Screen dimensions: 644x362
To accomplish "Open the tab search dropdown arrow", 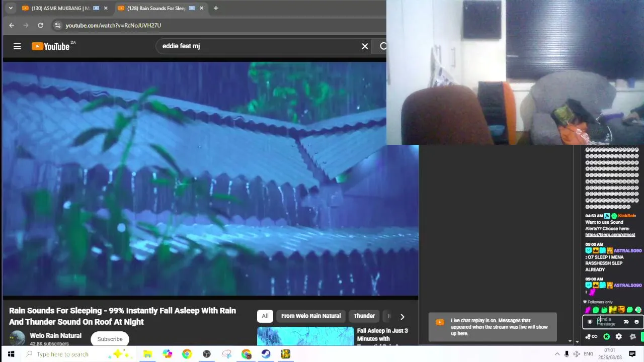I will [11, 8].
